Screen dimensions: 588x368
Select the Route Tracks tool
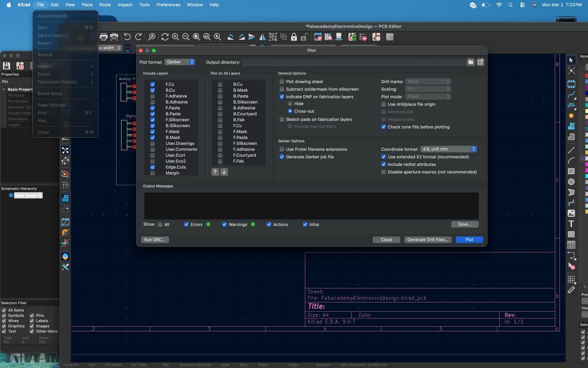click(571, 95)
